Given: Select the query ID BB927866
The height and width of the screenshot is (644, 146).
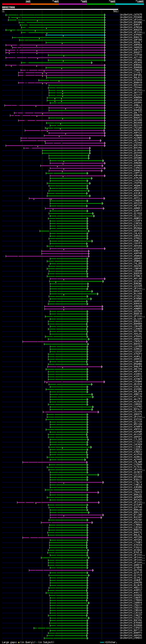Looking at the screenshot, I should click(x=8, y=8).
